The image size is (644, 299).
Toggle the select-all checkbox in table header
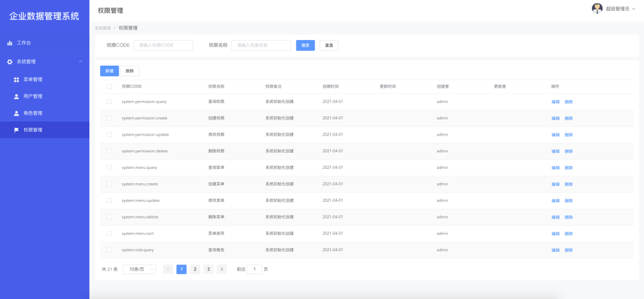tap(109, 87)
